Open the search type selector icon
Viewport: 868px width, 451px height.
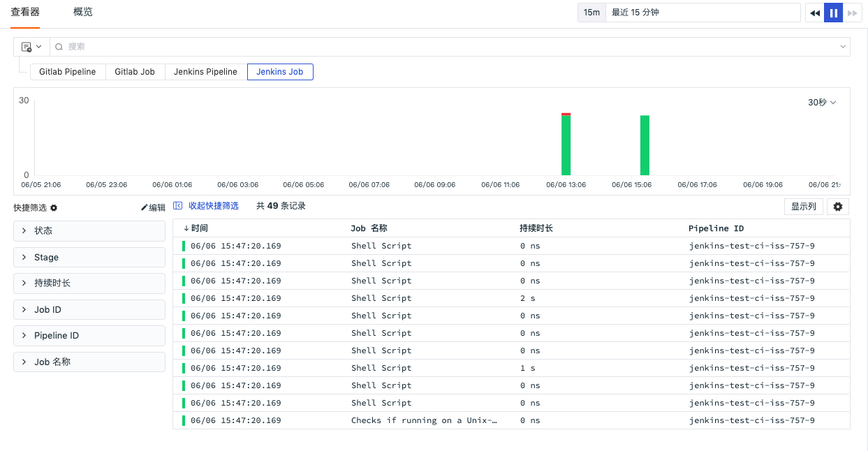pos(31,47)
